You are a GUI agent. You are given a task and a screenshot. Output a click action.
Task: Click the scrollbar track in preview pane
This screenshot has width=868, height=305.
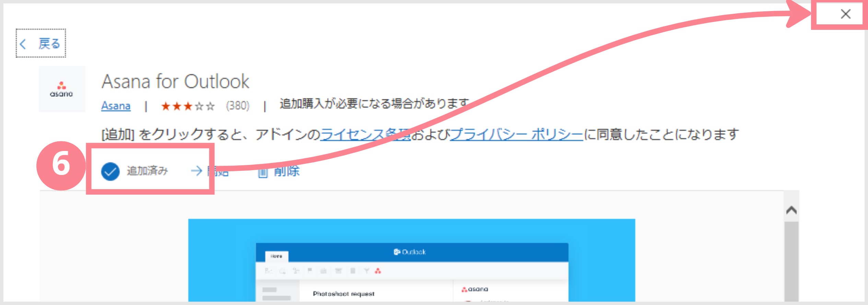(x=791, y=261)
